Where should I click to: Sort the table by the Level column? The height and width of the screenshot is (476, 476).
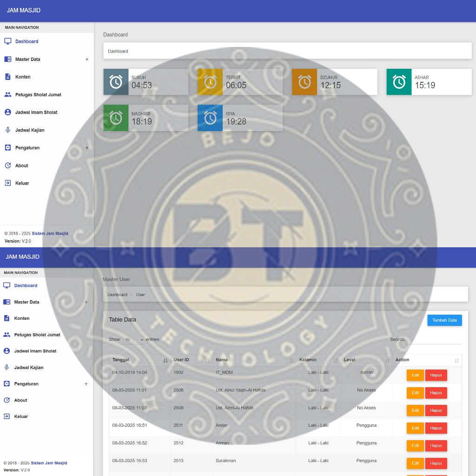point(366,360)
